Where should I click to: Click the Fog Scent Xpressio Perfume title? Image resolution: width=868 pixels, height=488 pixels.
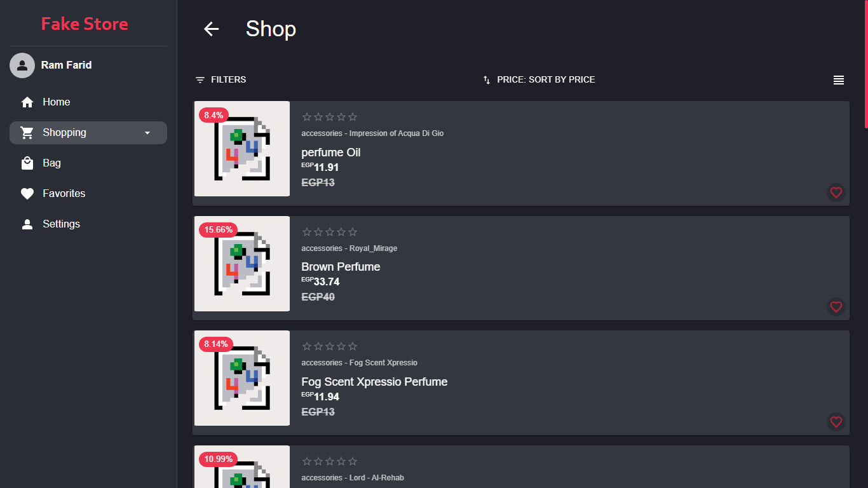tap(374, 382)
